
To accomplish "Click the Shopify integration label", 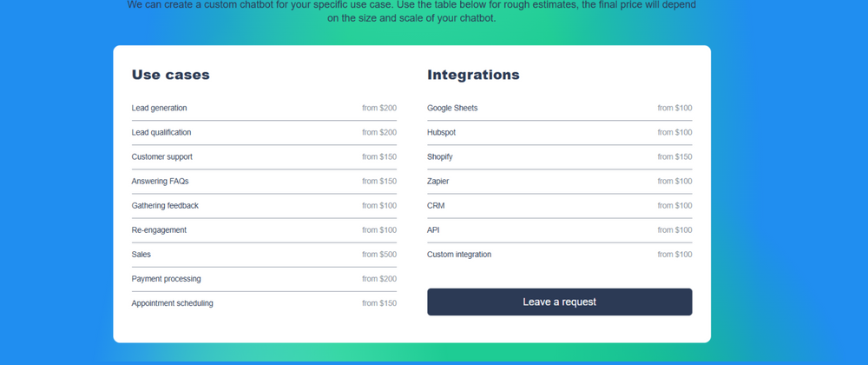I will point(439,156).
